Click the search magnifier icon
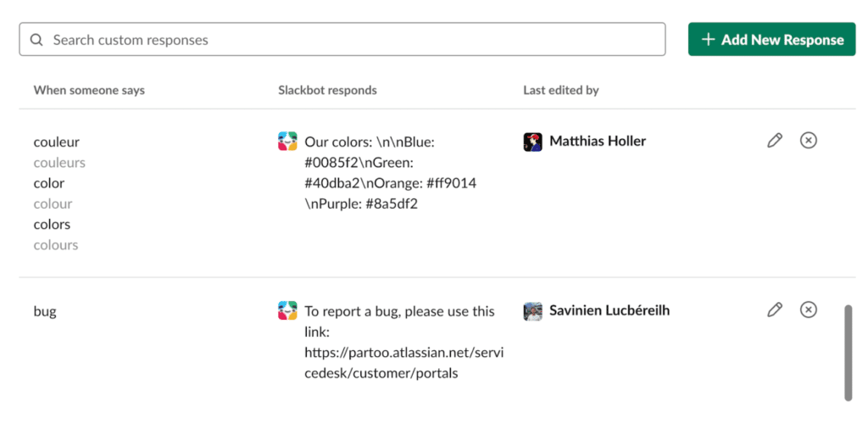The image size is (868, 424). (36, 40)
